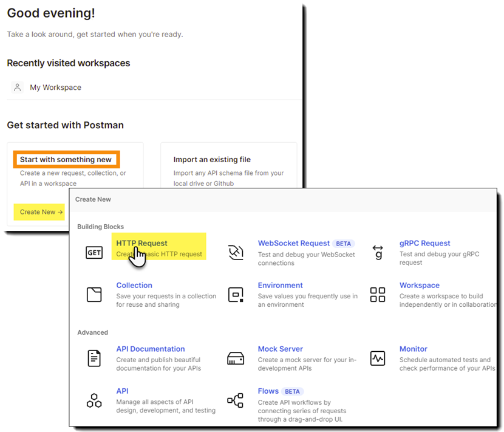This screenshot has height=432, width=504.
Task: Click the GET icon for HTTP Request
Action: [x=94, y=252]
